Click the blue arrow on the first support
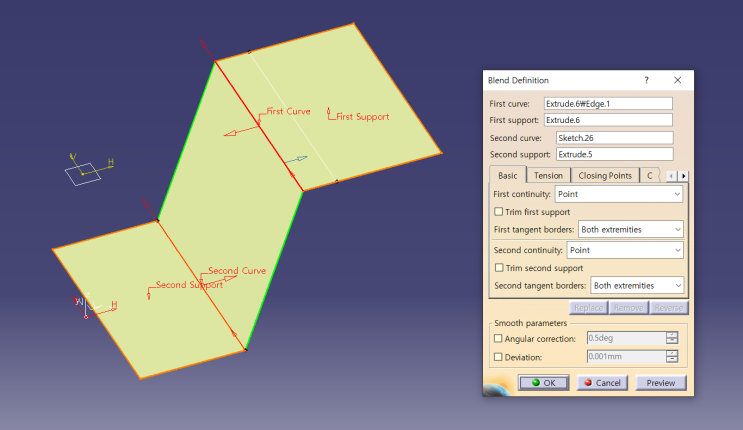 click(297, 160)
